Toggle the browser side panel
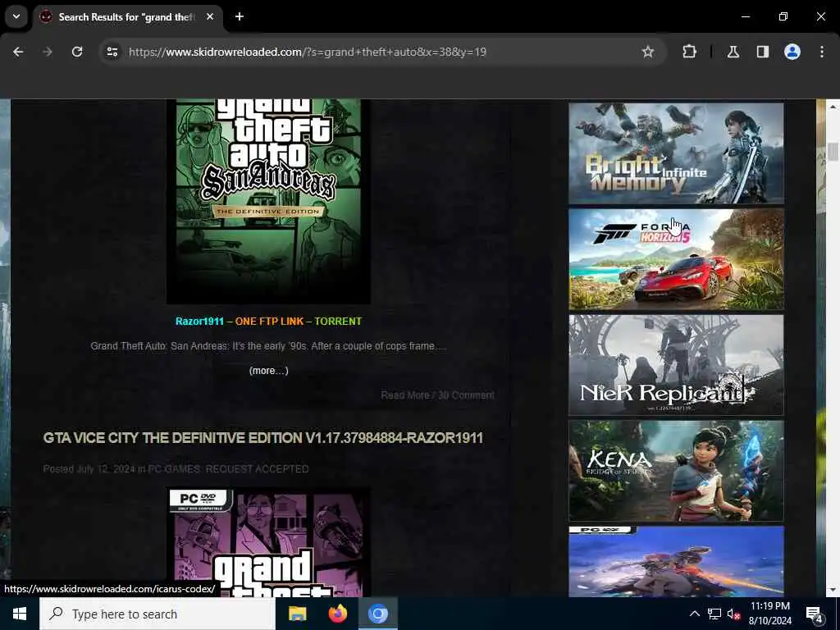Screen dimensions: 840x630 click(x=762, y=52)
